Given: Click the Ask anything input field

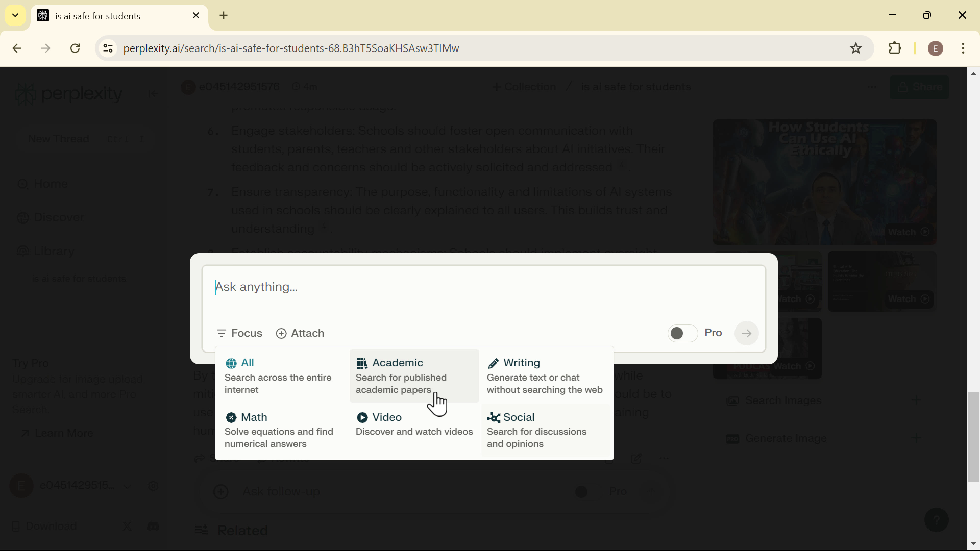Looking at the screenshot, I should (x=484, y=289).
